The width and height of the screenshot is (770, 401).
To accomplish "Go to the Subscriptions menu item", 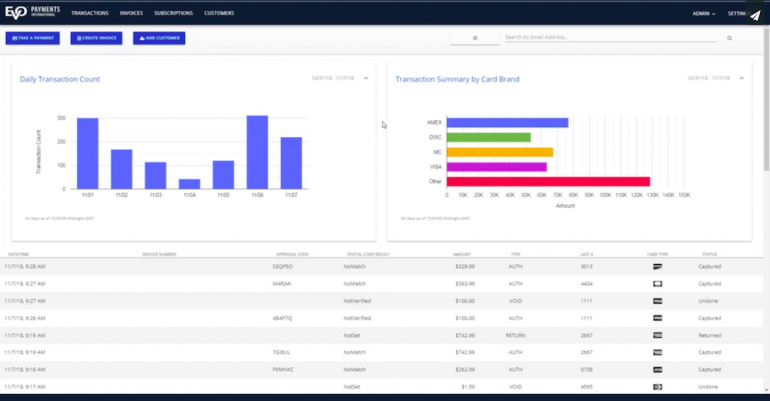I will [173, 14].
